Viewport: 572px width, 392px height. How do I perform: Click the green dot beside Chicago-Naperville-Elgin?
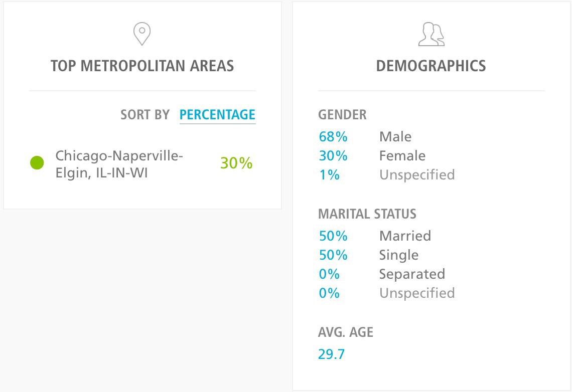tap(37, 163)
